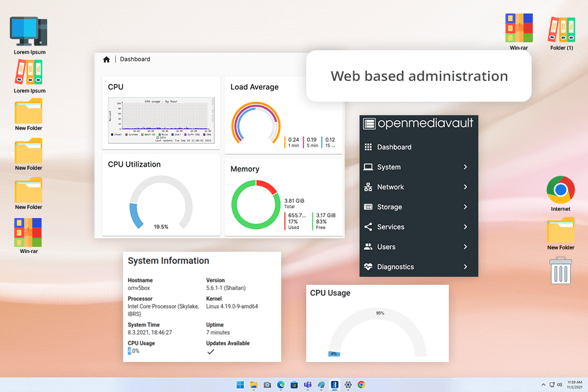This screenshot has height=392, width=588.
Task: Click the Storage drive icon in sidebar
Action: (x=368, y=206)
